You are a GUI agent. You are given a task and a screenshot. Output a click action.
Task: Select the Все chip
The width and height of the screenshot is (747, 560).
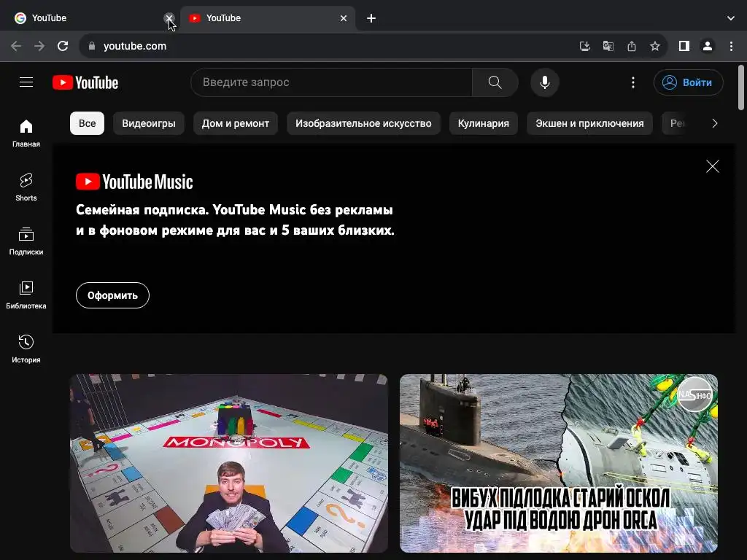88,123
